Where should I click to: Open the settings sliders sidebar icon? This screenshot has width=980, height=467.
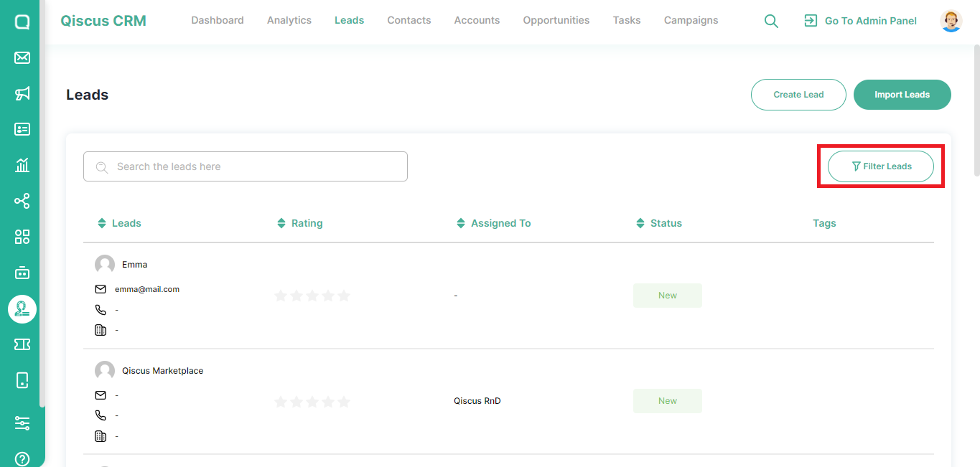[22, 423]
